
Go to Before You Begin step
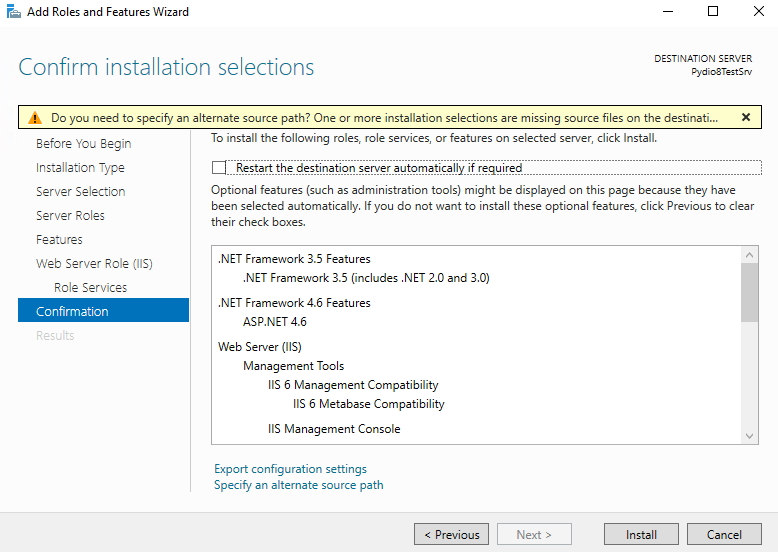(x=83, y=143)
